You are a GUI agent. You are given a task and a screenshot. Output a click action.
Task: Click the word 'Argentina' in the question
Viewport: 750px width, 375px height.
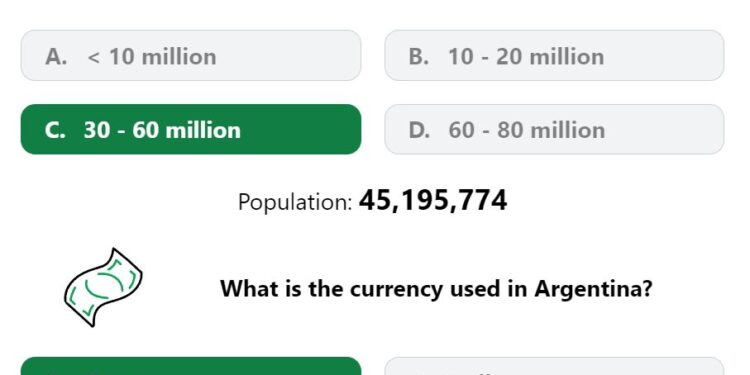(x=593, y=289)
